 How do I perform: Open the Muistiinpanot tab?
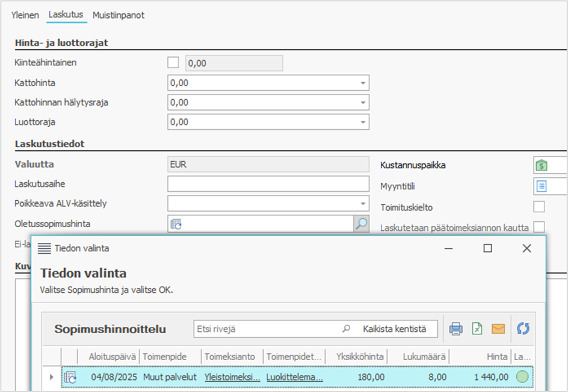118,15
